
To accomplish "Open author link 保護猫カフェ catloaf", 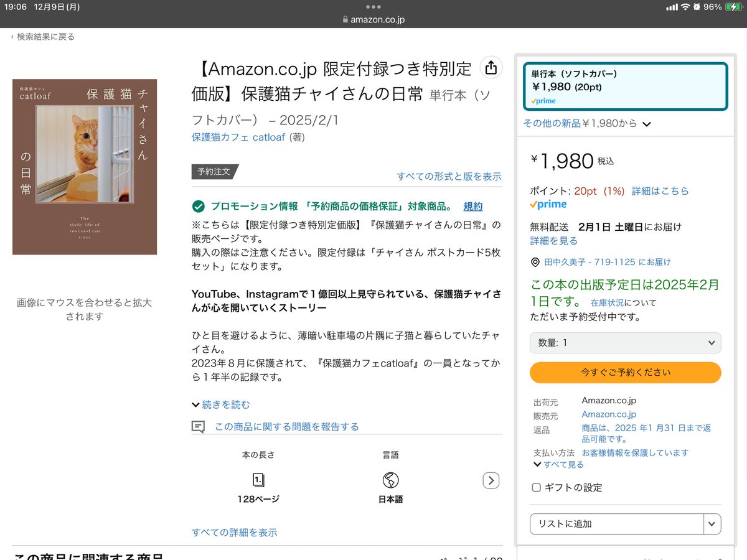I will [x=238, y=137].
